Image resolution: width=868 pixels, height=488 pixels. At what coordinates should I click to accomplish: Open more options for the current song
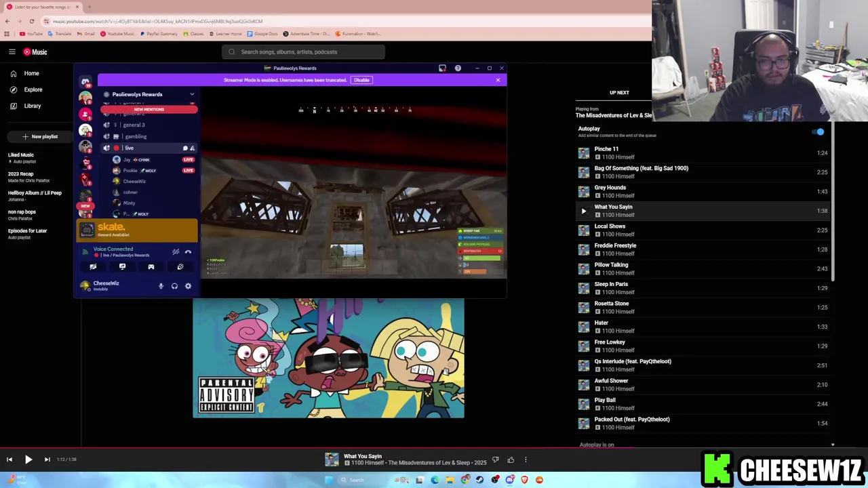click(526, 460)
